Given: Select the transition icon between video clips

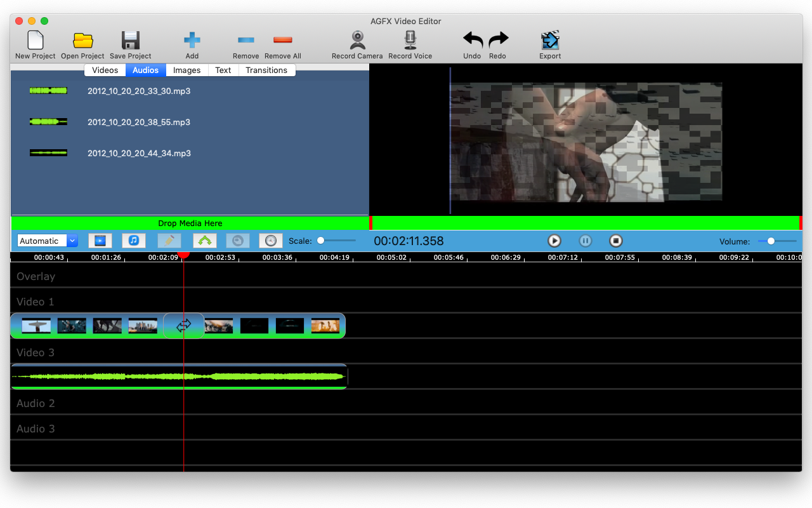Looking at the screenshot, I should (x=184, y=326).
